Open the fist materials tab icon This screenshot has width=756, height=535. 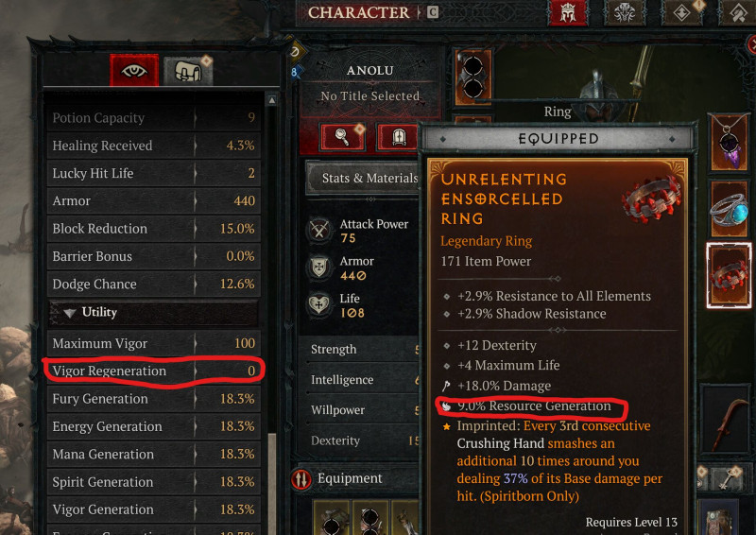click(x=188, y=72)
